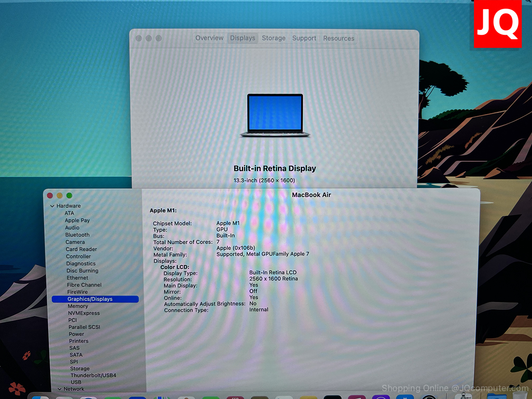532x399 pixels.
Task: Click the 'Built-In' Bus value
Action: pos(226,236)
